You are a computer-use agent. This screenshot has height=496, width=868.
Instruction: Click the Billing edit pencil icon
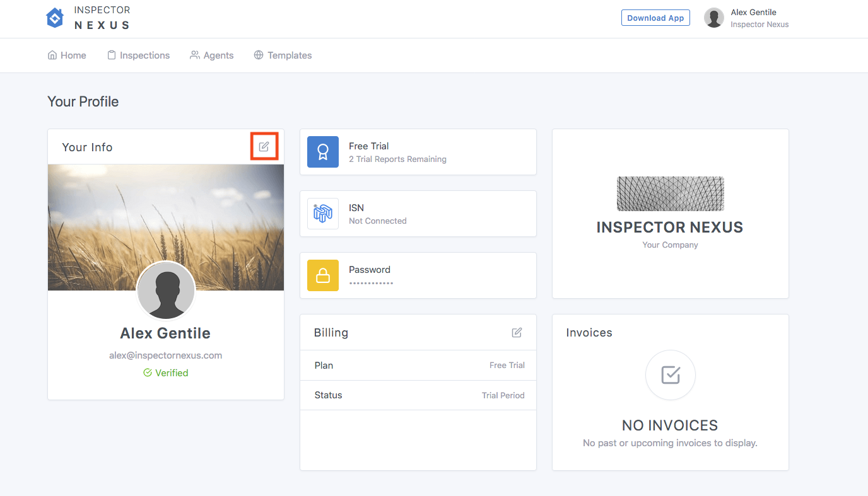517,333
